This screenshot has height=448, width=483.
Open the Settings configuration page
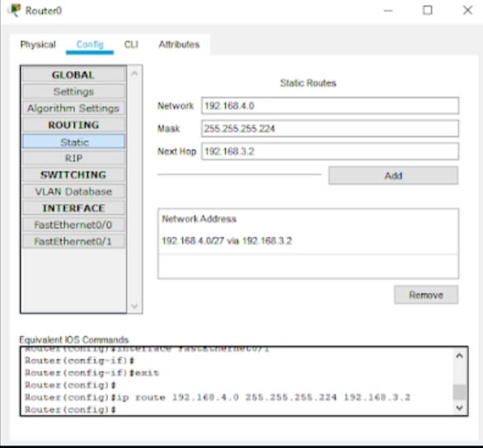(73, 91)
